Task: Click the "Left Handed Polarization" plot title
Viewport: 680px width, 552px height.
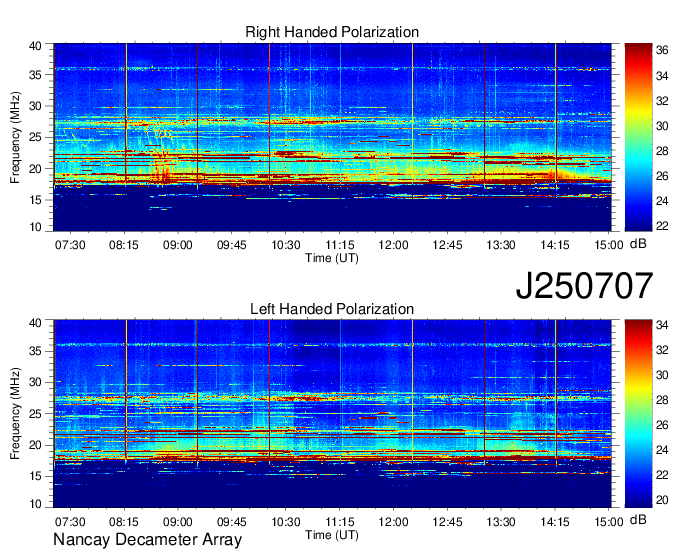Action: 332,309
